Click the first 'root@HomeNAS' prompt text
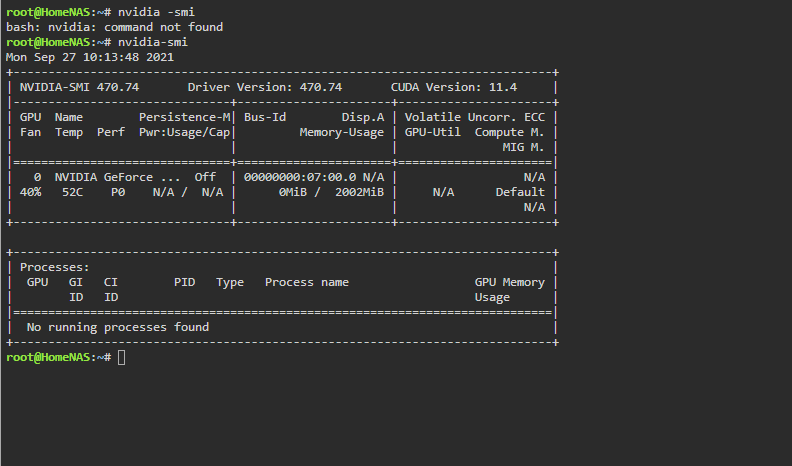The image size is (792, 466). pyautogui.click(x=48, y=12)
